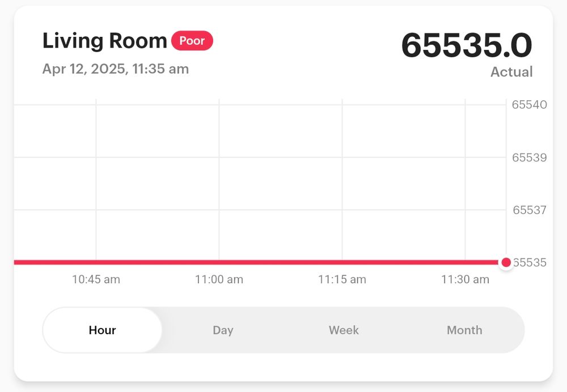Click the Living Room title
This screenshot has height=392, width=567.
(105, 40)
